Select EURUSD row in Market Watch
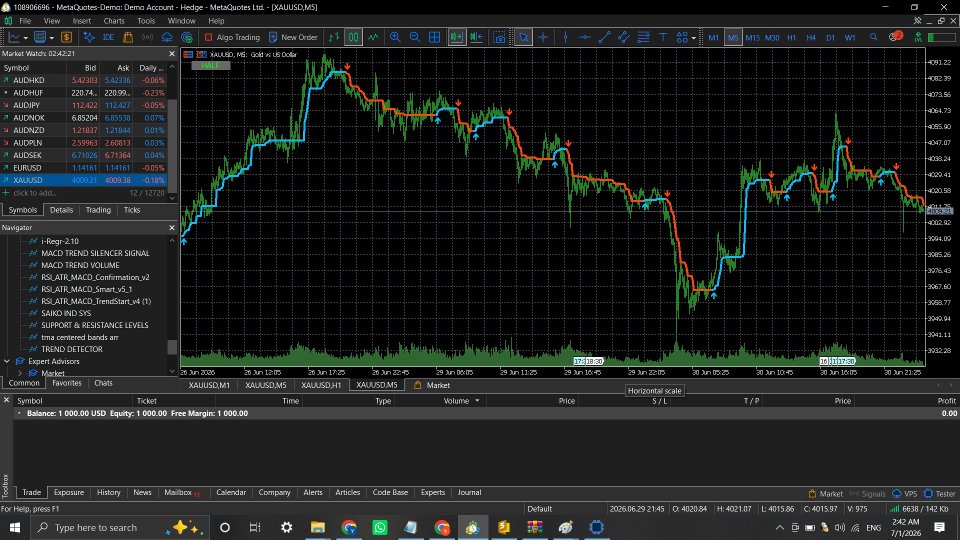The width and height of the screenshot is (960, 540). pyautogui.click(x=83, y=168)
